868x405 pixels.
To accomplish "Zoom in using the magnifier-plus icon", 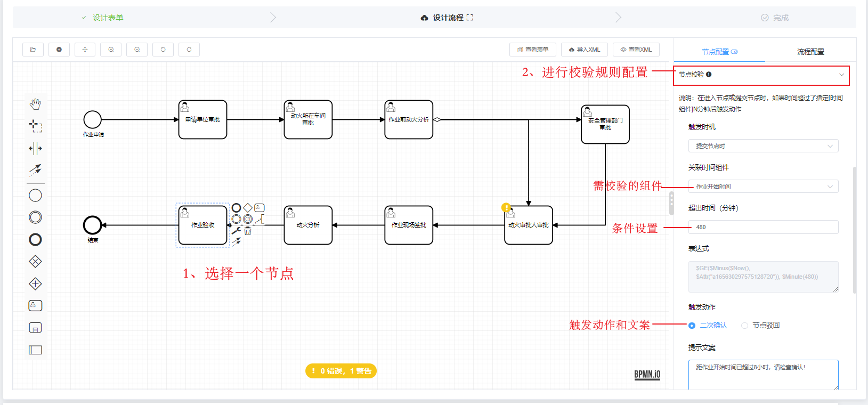I will point(111,50).
